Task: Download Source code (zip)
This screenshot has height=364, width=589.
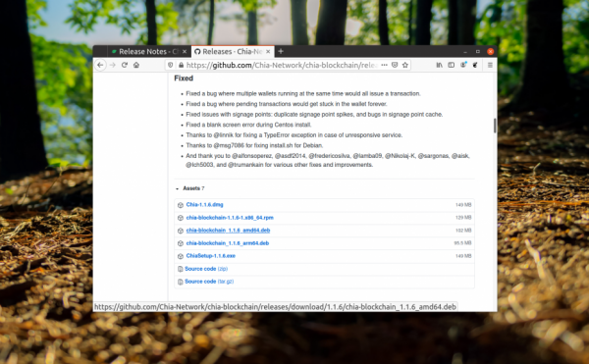Action: pyautogui.click(x=206, y=269)
